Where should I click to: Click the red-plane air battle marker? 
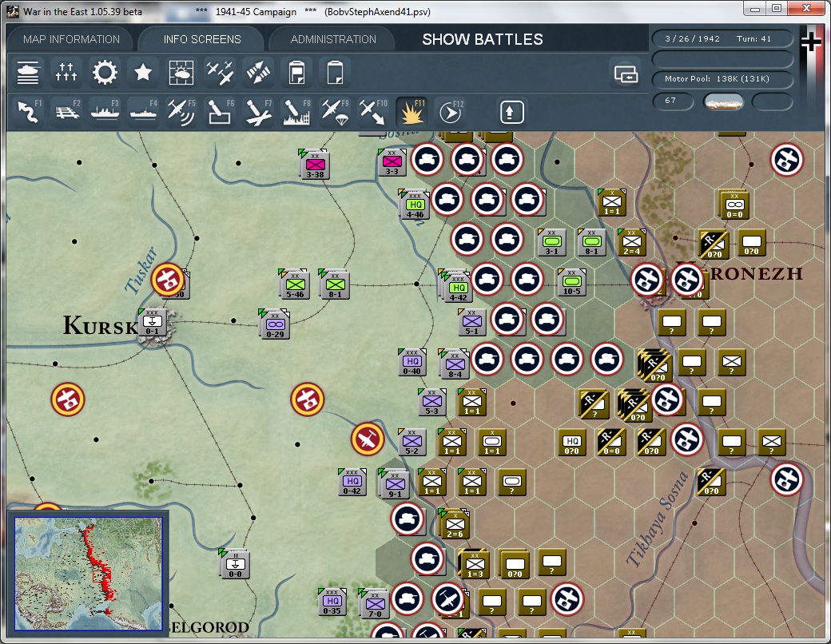pyautogui.click(x=368, y=439)
